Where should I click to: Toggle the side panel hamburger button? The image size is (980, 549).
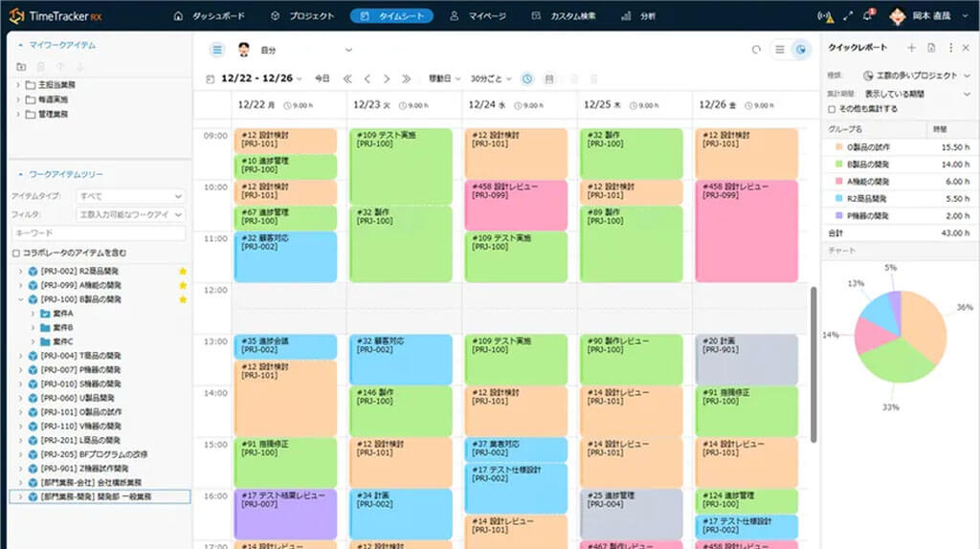[x=217, y=50]
